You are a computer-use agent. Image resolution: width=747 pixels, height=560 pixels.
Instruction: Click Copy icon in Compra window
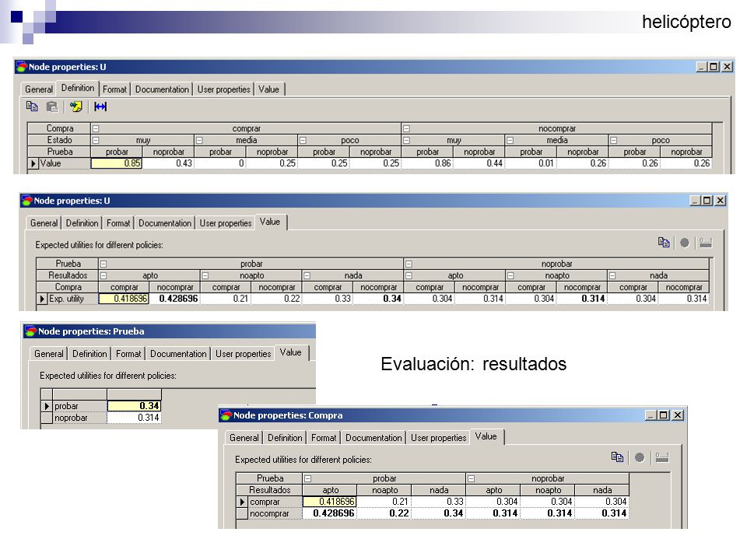click(617, 457)
